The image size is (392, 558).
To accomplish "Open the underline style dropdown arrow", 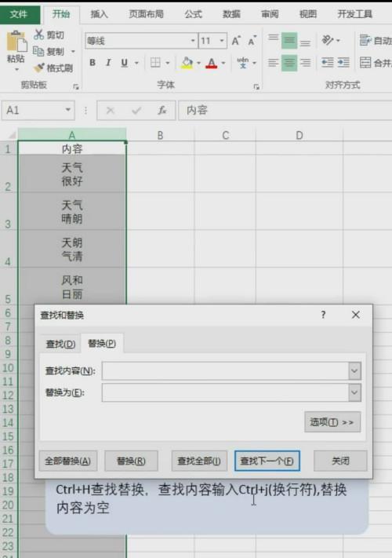I will pos(136,64).
